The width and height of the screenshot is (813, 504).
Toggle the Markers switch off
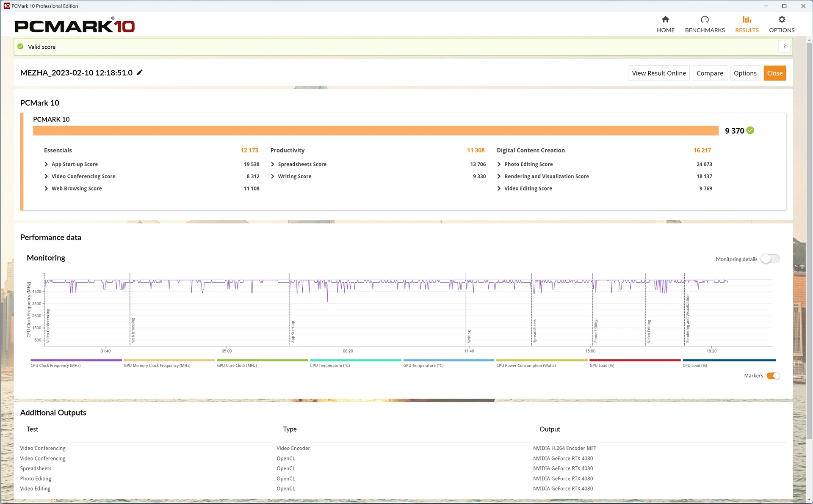coord(773,376)
